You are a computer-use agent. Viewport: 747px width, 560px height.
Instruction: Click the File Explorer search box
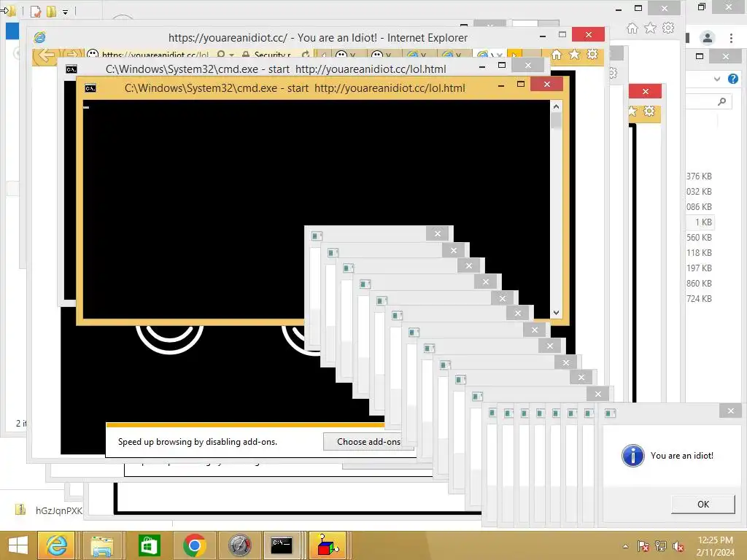click(x=708, y=101)
